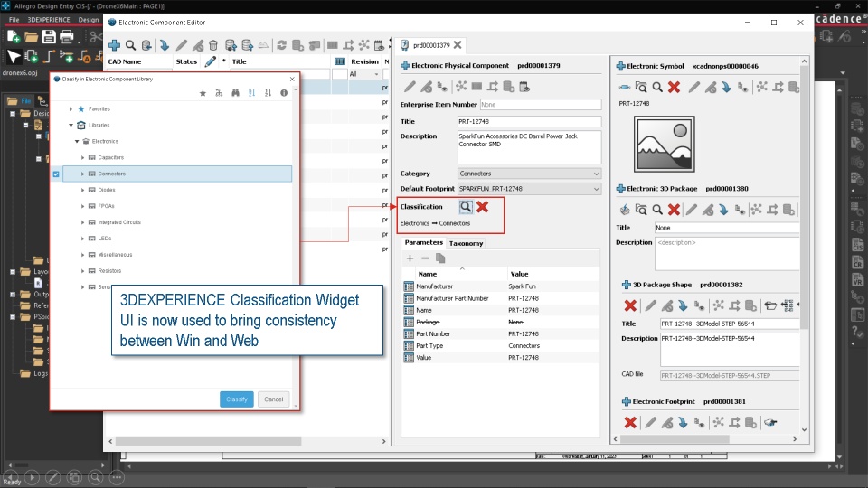Click the pencil edit icon in Electronic Physical Component toolbar

coord(410,87)
